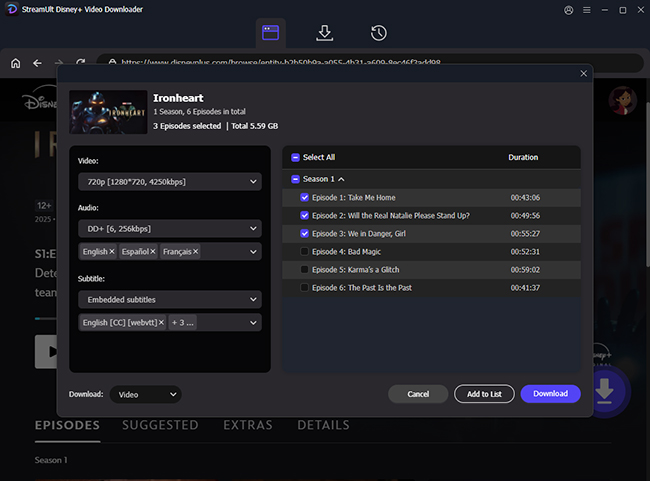Open the Embedded subtitles dropdown
Viewport: 650px width, 481px height.
[x=170, y=299]
